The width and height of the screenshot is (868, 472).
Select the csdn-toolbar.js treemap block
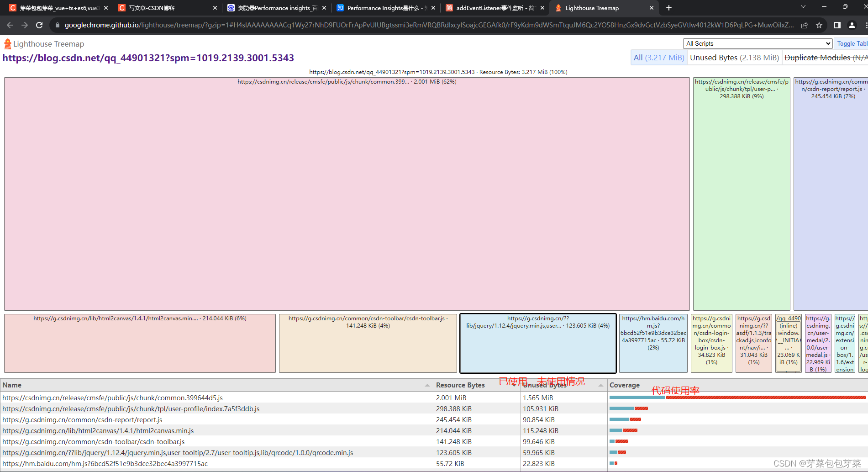[368, 343]
